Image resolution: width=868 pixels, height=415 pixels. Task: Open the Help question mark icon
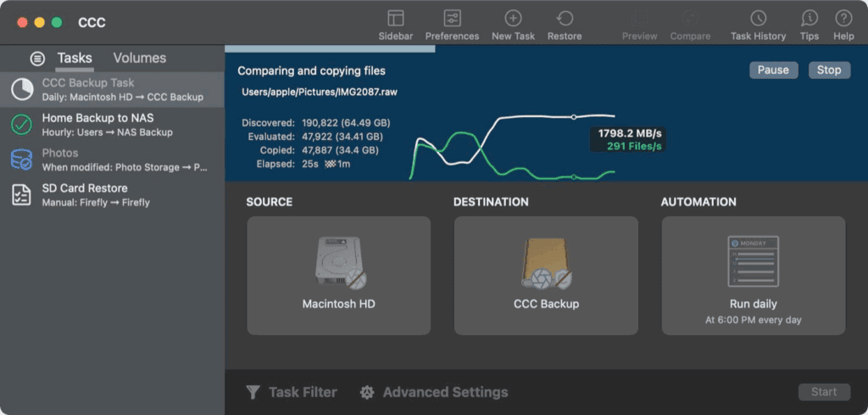tap(843, 19)
